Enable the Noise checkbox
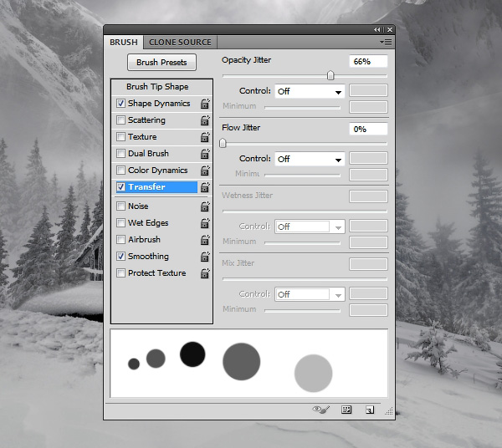Screen dimensions: 502x448 120,206
